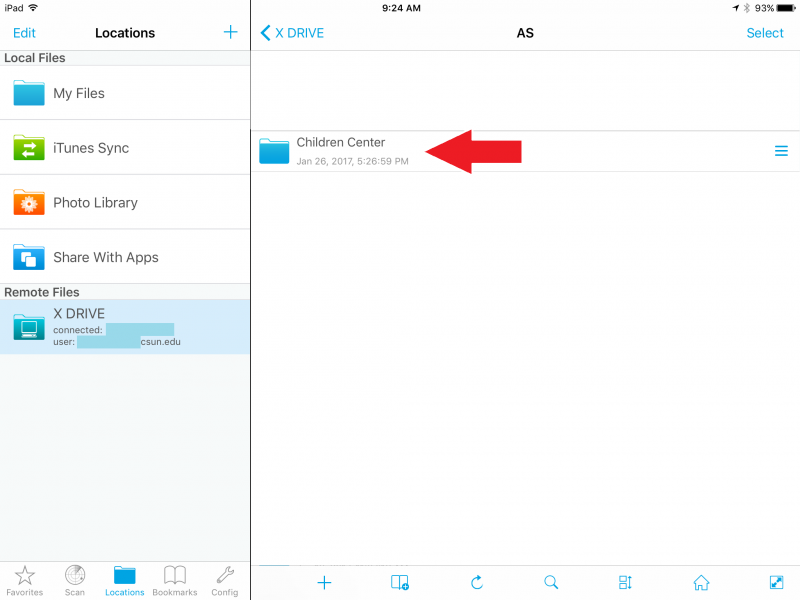
Task: Go to home with the house icon
Action: coord(701,582)
